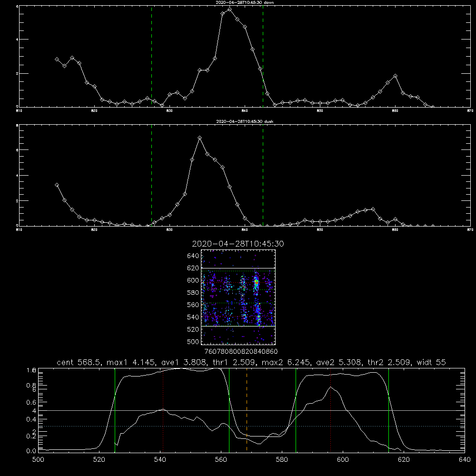Click the solid horizontal line at level 4 in the bottom plot
This screenshot has height=476, width=476.
pos(251,410)
